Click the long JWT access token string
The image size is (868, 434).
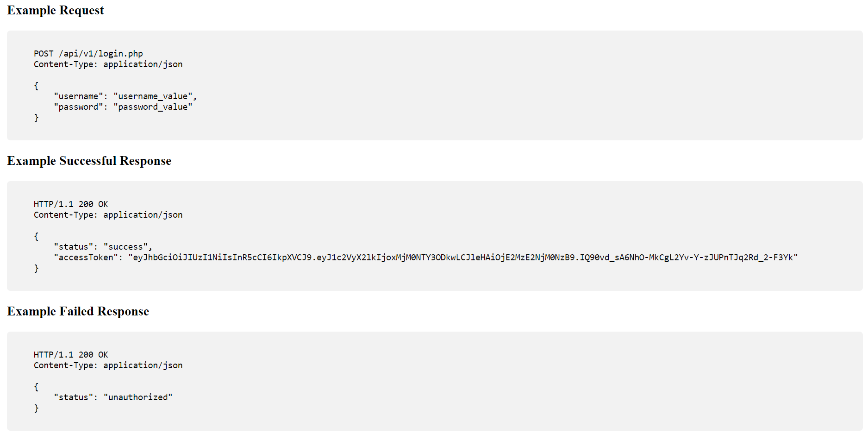[463, 258]
